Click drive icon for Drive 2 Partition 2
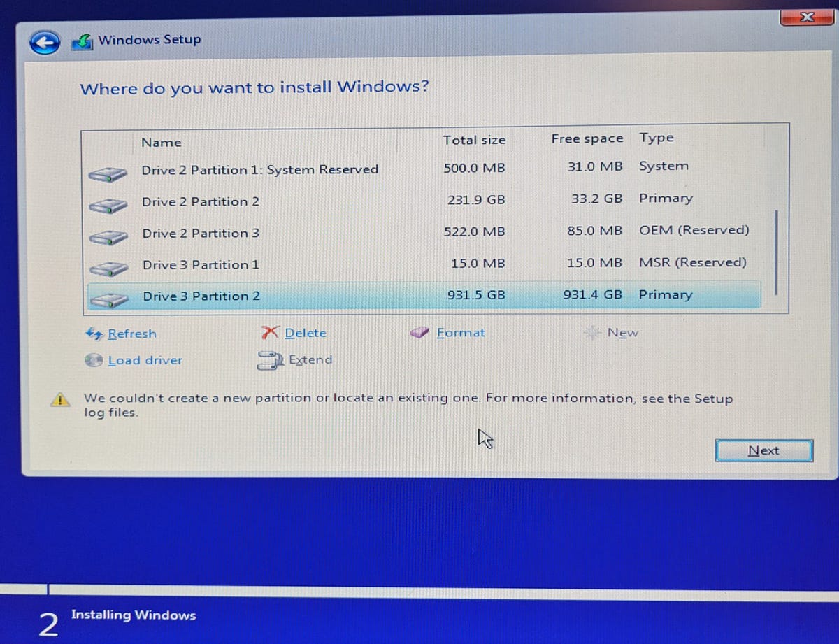Viewport: 839px width, 644px height. (108, 205)
